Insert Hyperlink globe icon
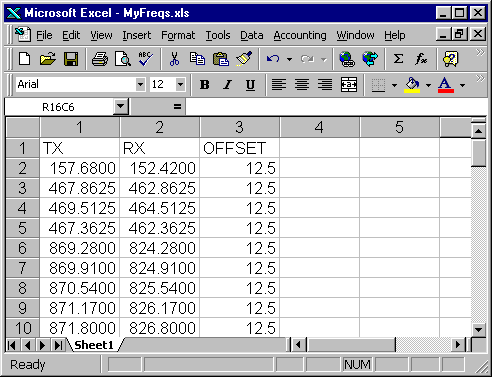The height and width of the screenshot is (377, 492). coord(347,60)
